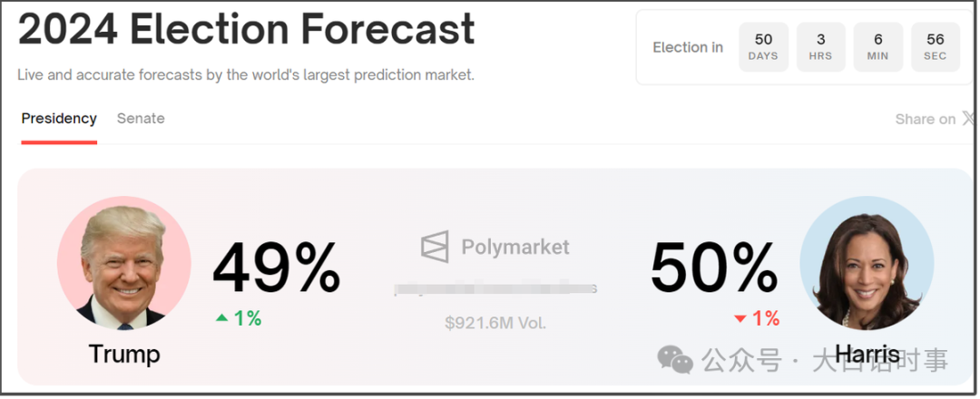Click the Polymarket wordmark text

point(515,248)
